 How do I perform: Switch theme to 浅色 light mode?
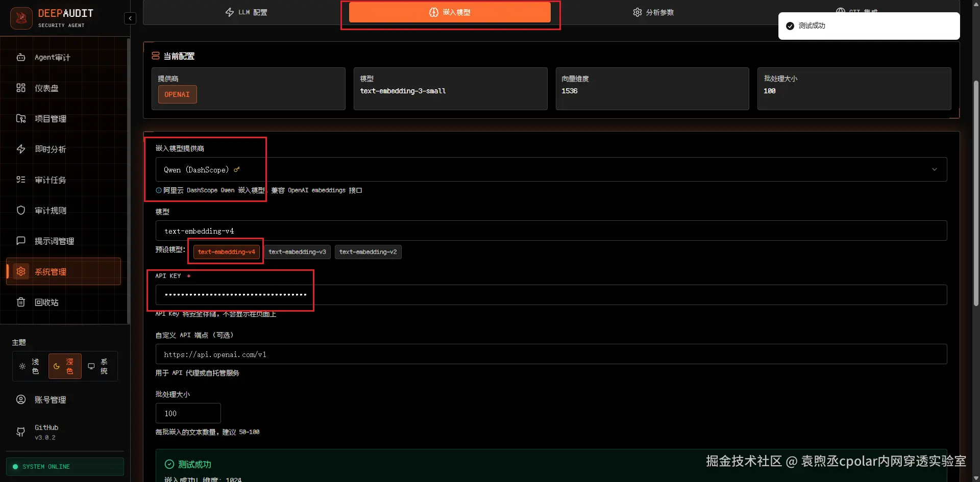point(30,366)
